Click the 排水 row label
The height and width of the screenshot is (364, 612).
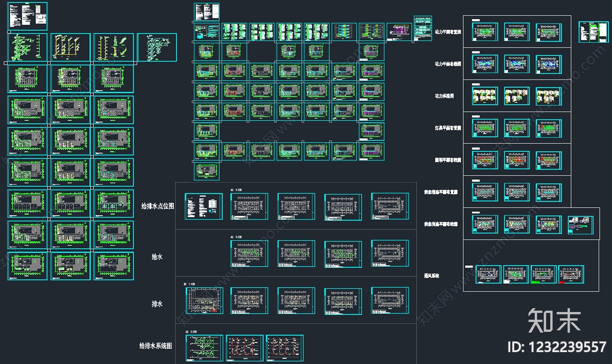[x=157, y=304]
